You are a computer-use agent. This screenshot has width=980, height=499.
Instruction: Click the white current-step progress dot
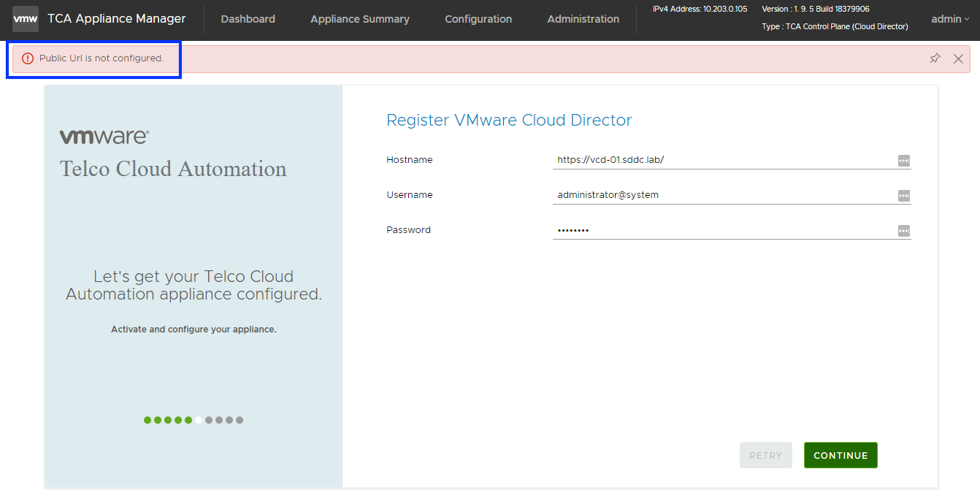tap(199, 420)
